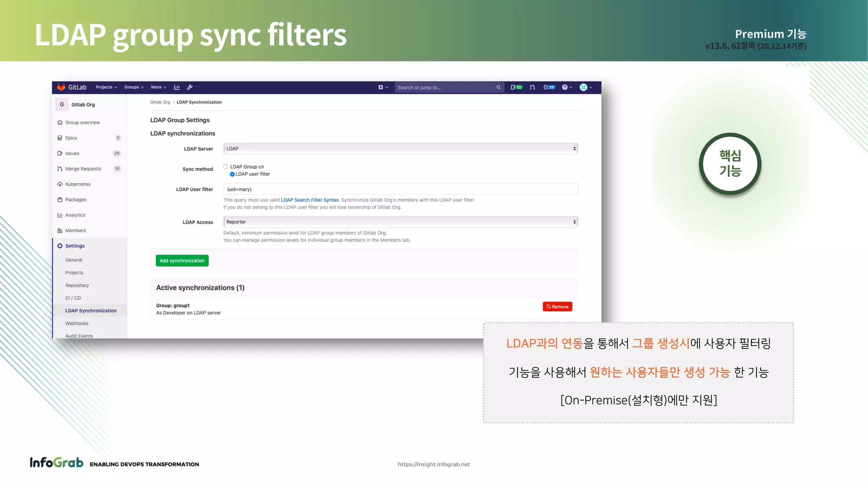Click the Merge Requests count badge 16
This screenshot has height=488, width=868.
(117, 169)
